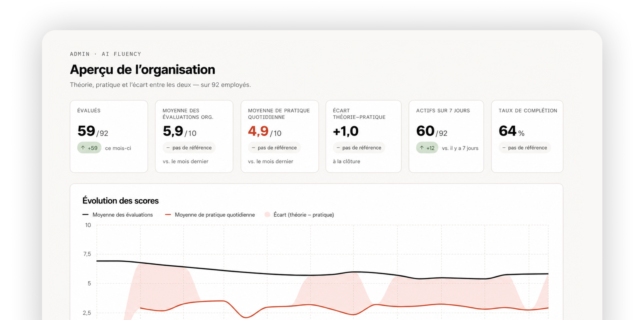Toggle the Moyenne des évaluations legend series
This screenshot has width=644, height=320.
pyautogui.click(x=117, y=215)
